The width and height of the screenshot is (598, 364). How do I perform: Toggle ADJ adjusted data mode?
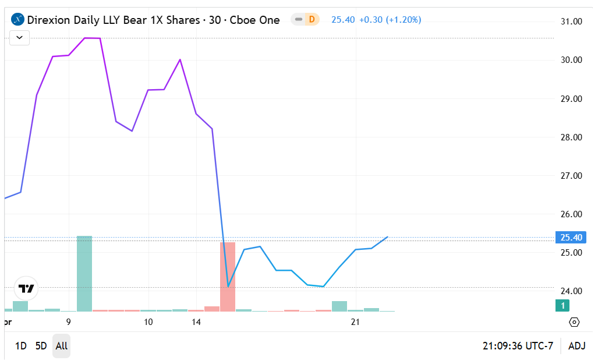coord(577,345)
